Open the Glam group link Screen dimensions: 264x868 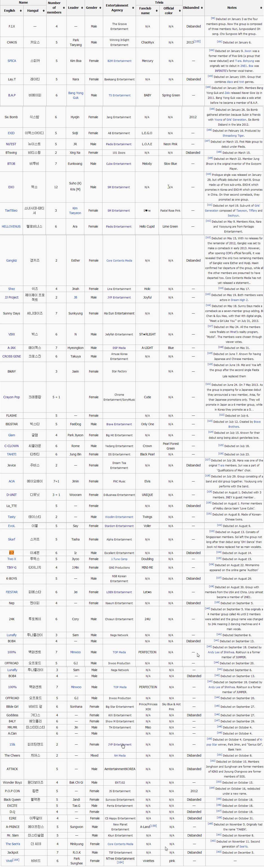(x=11, y=435)
